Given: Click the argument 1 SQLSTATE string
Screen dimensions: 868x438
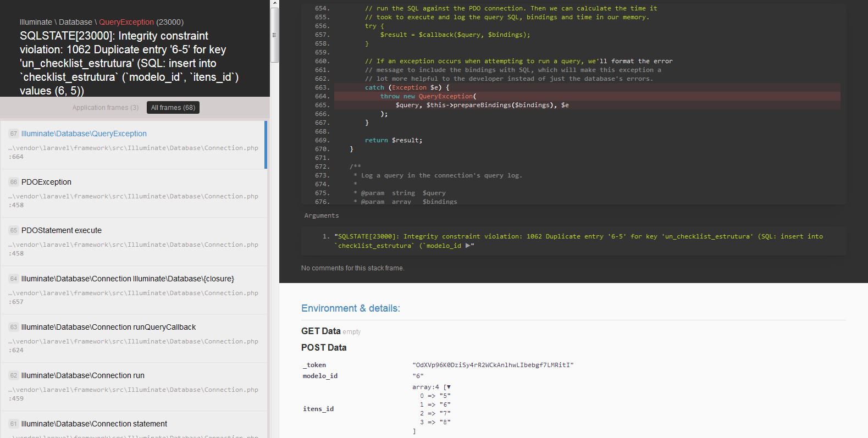Looking at the screenshot, I should coord(578,241).
